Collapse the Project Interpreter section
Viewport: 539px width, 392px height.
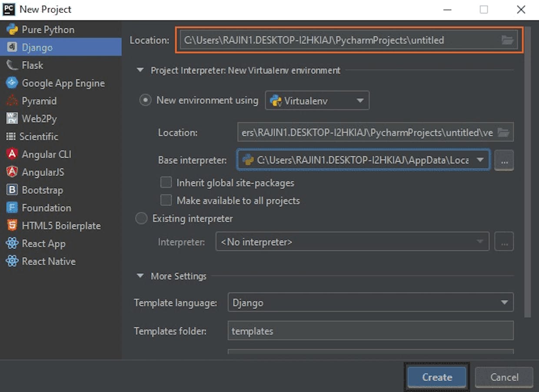[140, 70]
